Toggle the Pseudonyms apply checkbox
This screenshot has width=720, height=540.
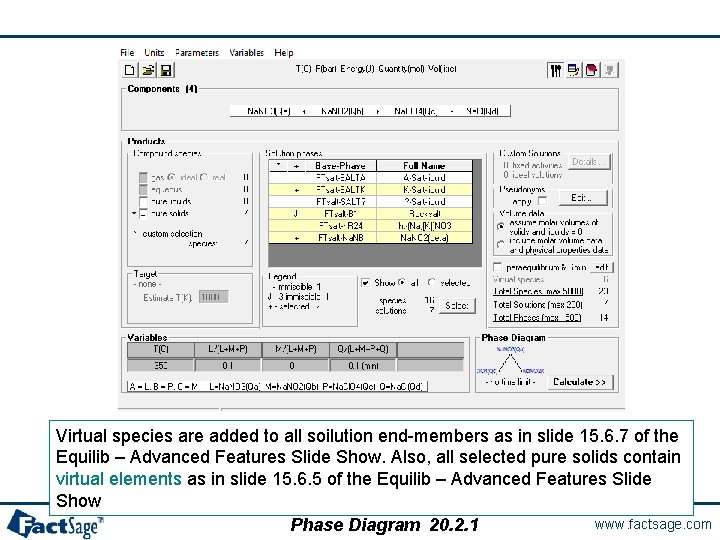(x=543, y=201)
